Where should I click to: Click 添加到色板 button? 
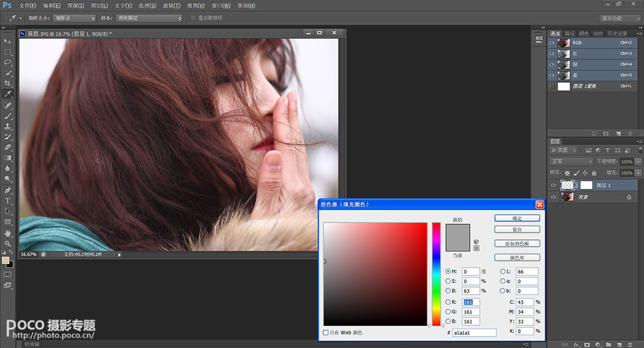click(x=517, y=243)
